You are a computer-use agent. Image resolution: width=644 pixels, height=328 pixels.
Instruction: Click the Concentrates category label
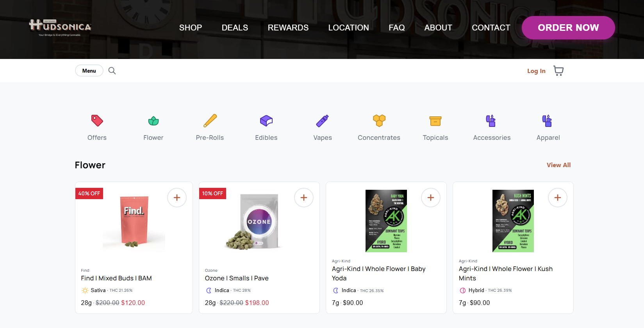pos(379,138)
